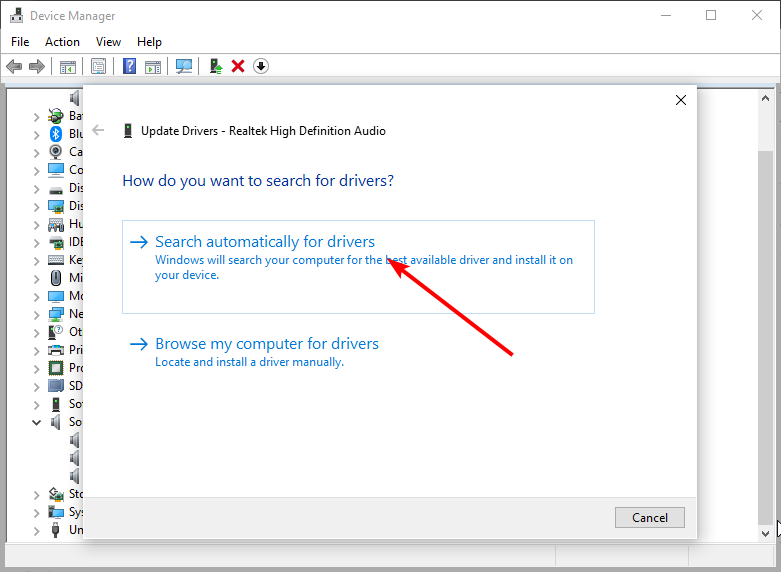Click the Human Interface Devices icon
The image size is (781, 572).
[x=56, y=224]
